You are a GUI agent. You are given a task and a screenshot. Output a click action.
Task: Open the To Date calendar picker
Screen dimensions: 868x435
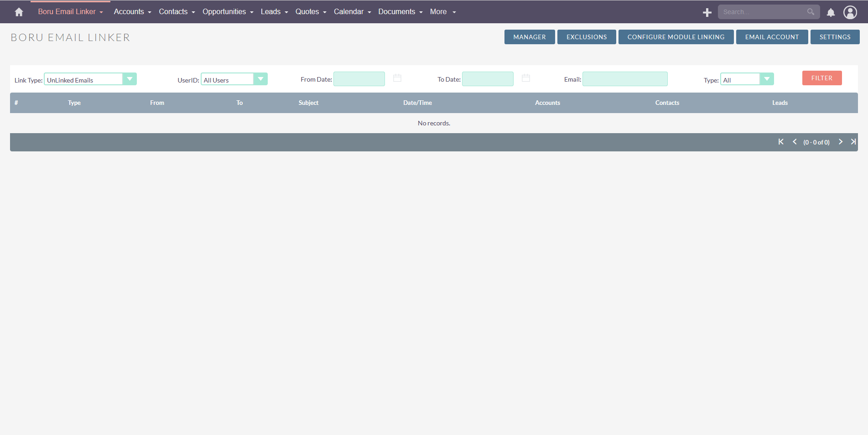[x=525, y=78]
